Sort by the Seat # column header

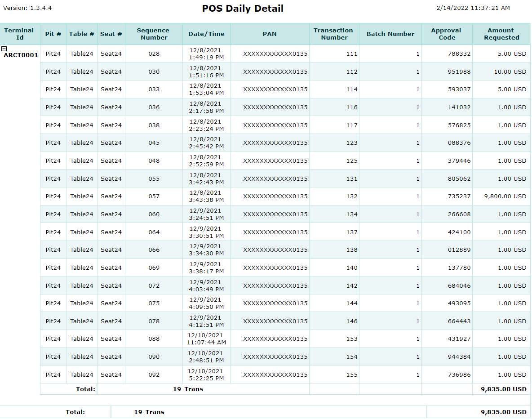tap(111, 34)
